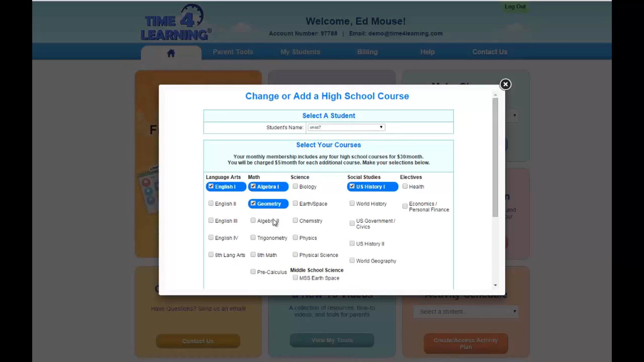Select the Trigonometry course
Image resolution: width=644 pixels, height=362 pixels.
tap(253, 238)
